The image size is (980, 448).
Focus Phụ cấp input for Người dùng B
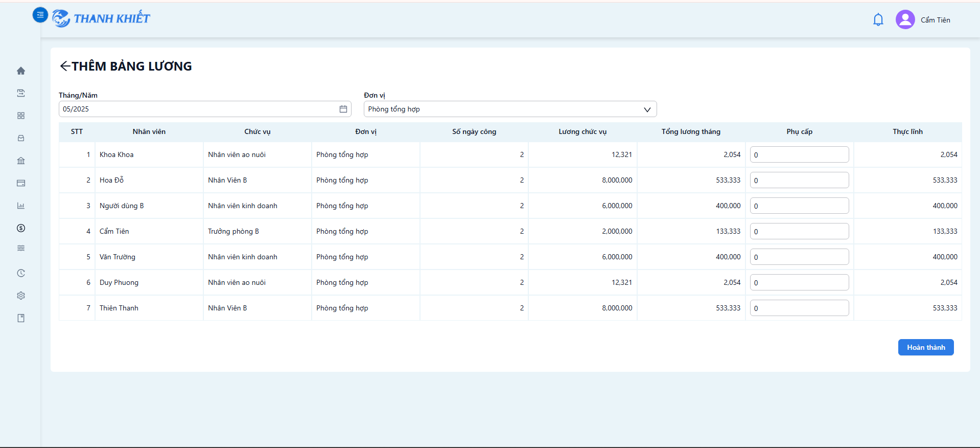tap(799, 206)
